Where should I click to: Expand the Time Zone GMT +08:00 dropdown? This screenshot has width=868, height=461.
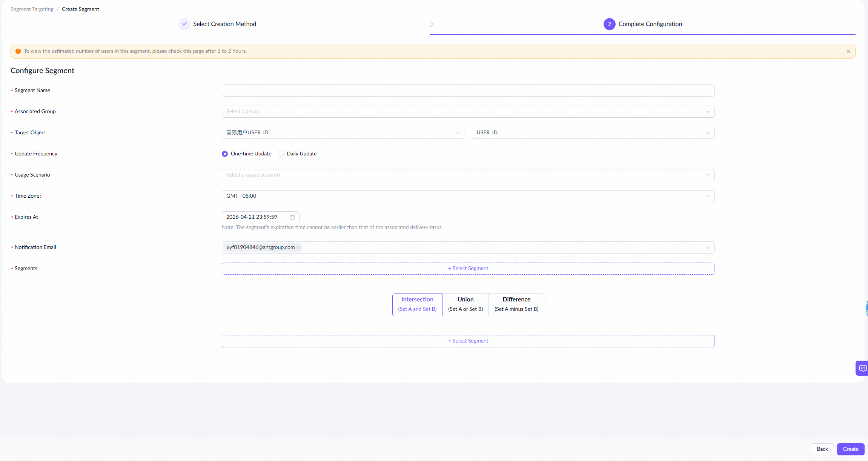[468, 196]
